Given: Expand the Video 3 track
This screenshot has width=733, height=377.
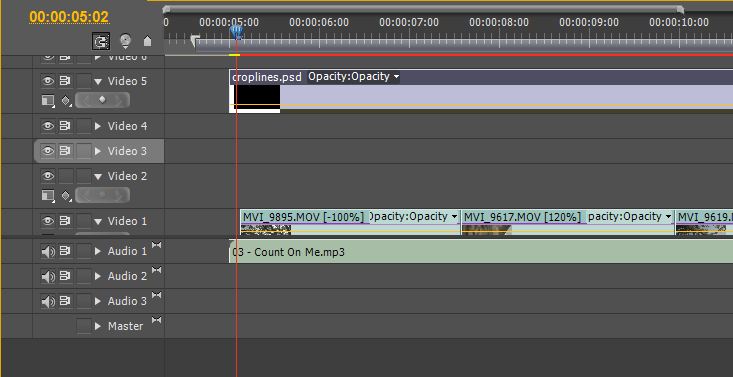Looking at the screenshot, I should coord(98,151).
